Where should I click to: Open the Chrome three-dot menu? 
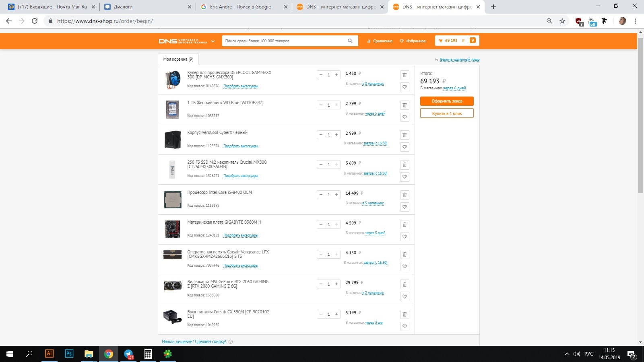(635, 21)
